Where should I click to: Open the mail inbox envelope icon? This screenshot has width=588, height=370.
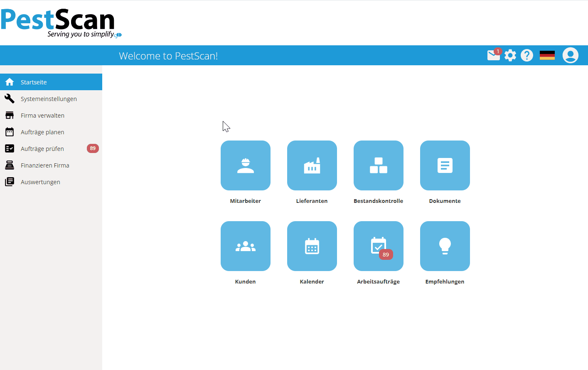tap(494, 55)
